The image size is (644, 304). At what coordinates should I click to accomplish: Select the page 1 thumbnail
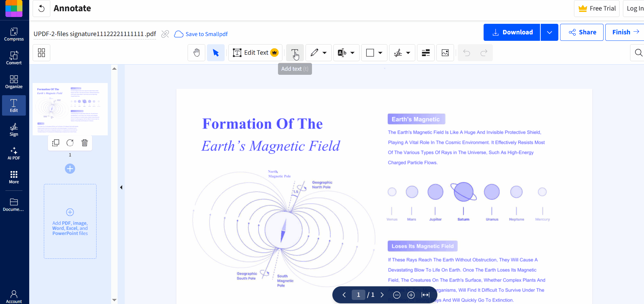pyautogui.click(x=70, y=109)
